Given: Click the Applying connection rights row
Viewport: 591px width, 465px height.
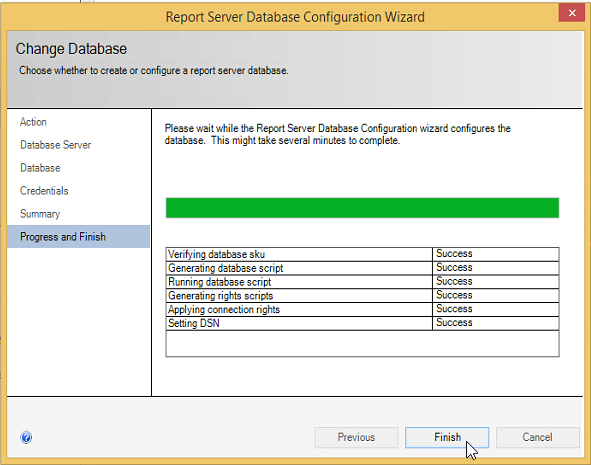Looking at the screenshot, I should pos(362,310).
